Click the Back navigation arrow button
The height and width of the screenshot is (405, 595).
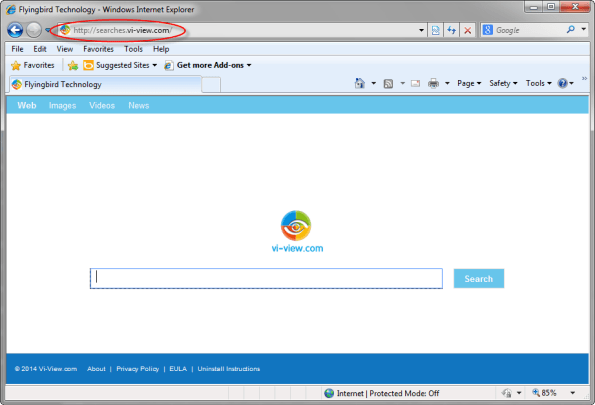15,30
